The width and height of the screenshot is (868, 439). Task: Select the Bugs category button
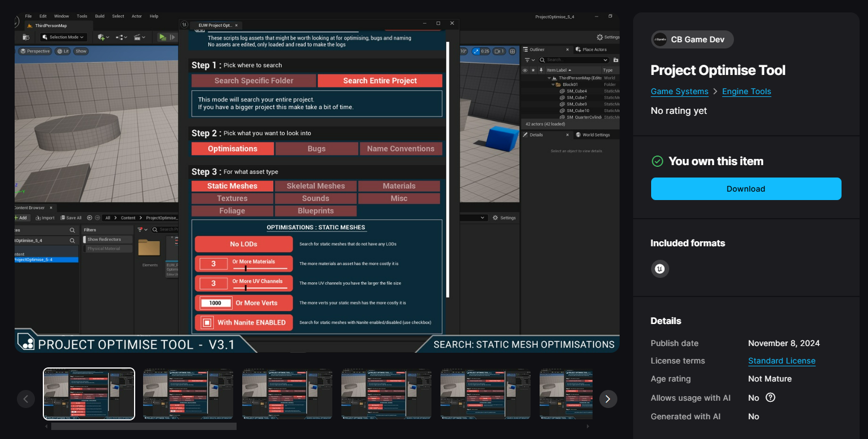(317, 149)
